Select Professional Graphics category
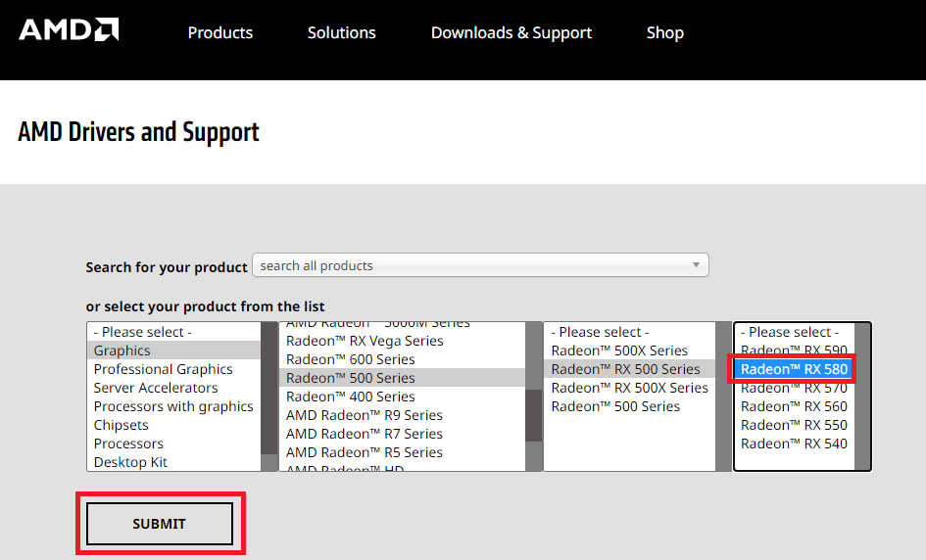The height and width of the screenshot is (560, 926). click(x=173, y=369)
